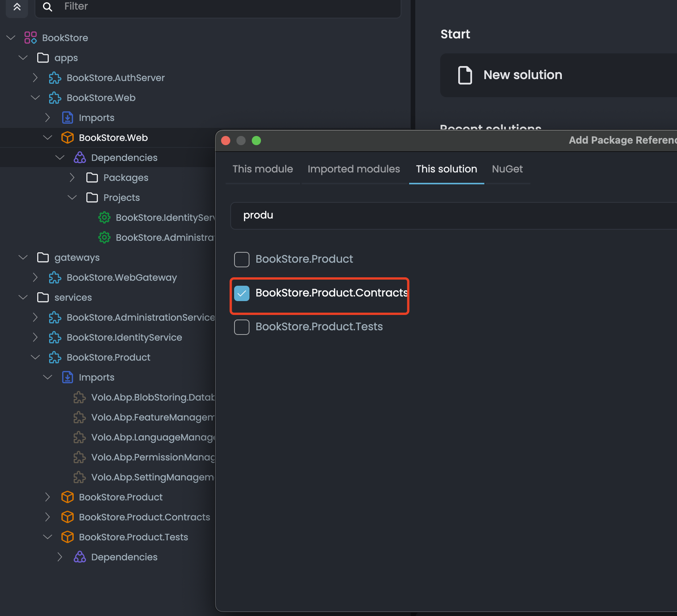
Task: Click the Dependencies icon under BookStore.Web
Action: tap(80, 157)
